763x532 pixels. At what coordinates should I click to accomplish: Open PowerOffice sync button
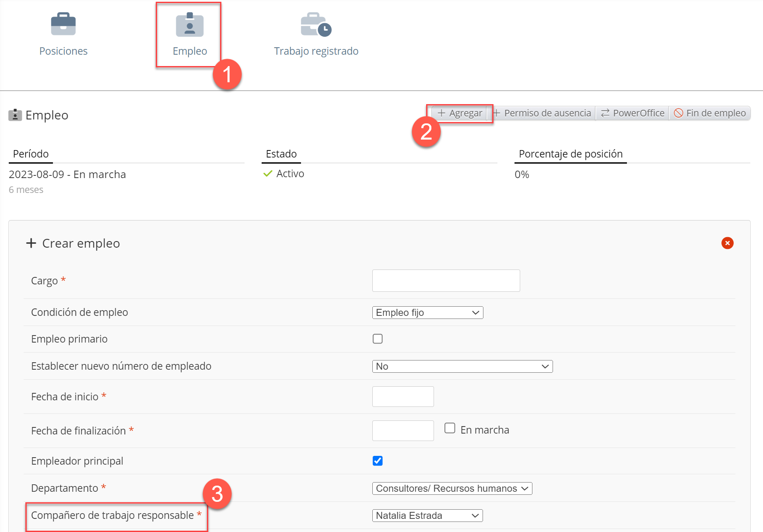632,113
